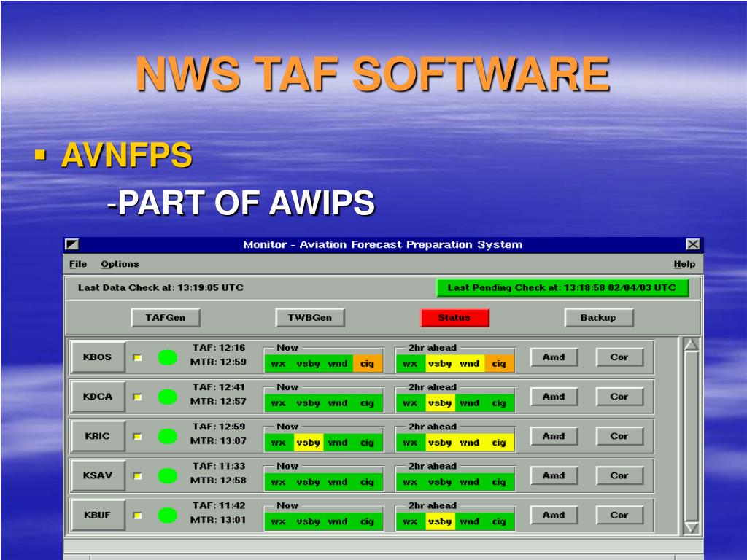Open the KRIC station editor

point(98,436)
